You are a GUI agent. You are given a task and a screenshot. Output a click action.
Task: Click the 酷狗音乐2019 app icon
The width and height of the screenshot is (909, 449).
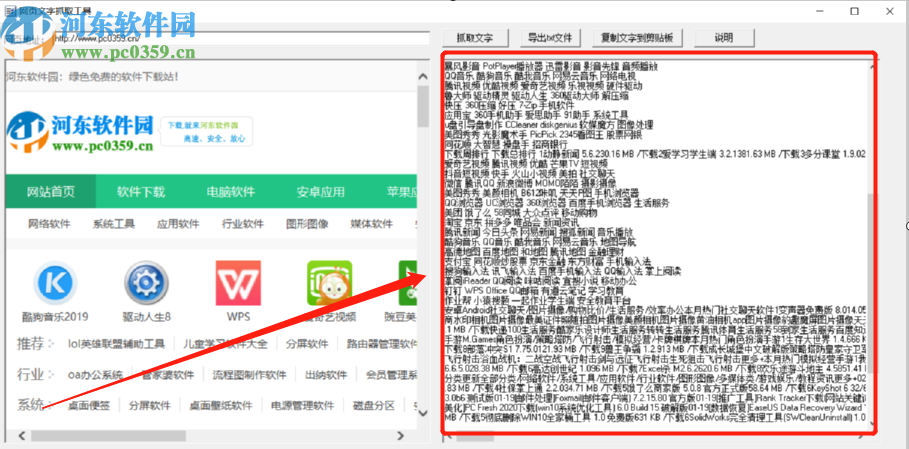pos(56,283)
